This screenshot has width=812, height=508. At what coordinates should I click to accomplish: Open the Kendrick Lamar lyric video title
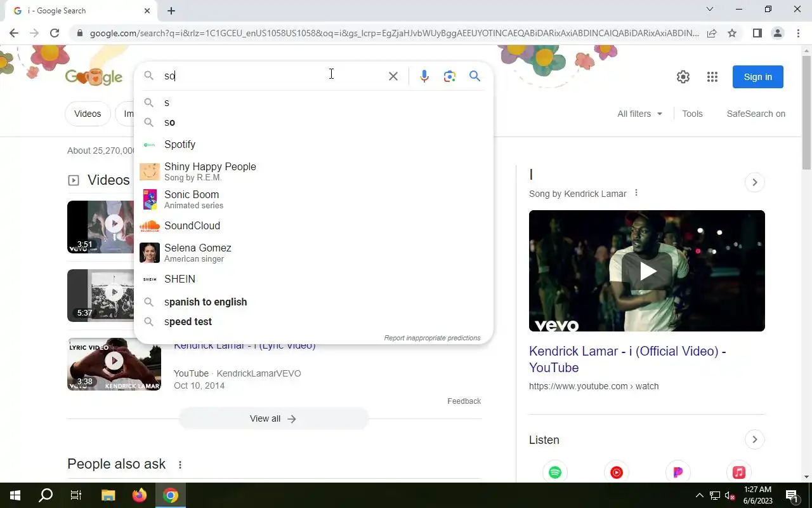pos(245,346)
